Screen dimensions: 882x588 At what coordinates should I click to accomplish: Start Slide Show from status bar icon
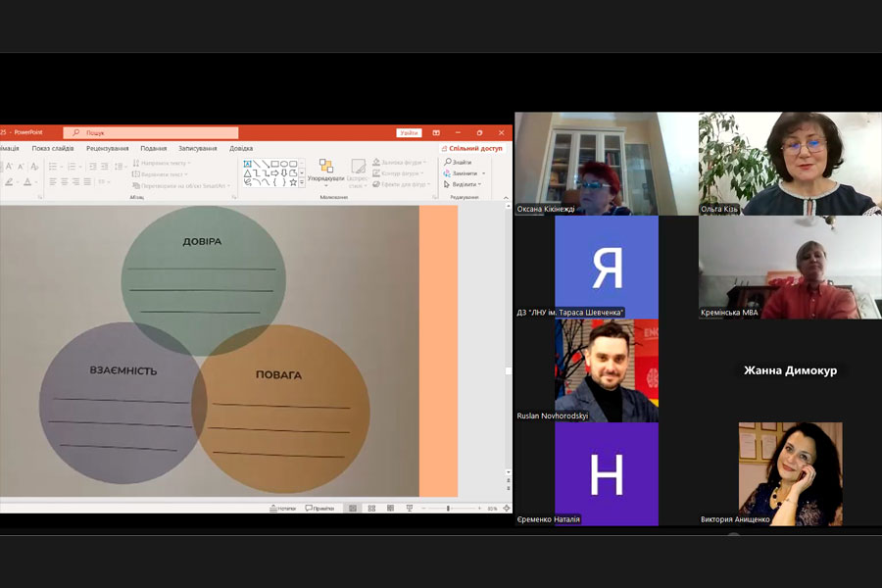click(x=410, y=508)
